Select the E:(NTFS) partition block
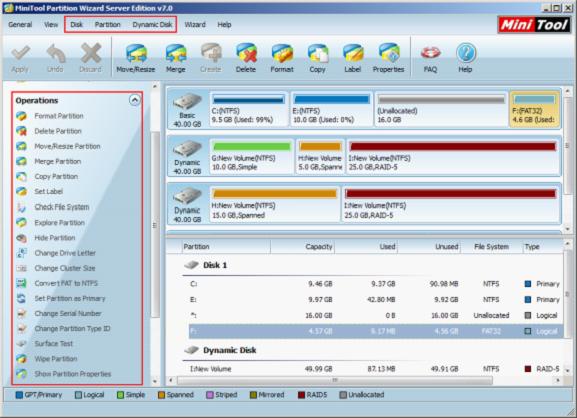The width and height of the screenshot is (577, 418). 332,109
